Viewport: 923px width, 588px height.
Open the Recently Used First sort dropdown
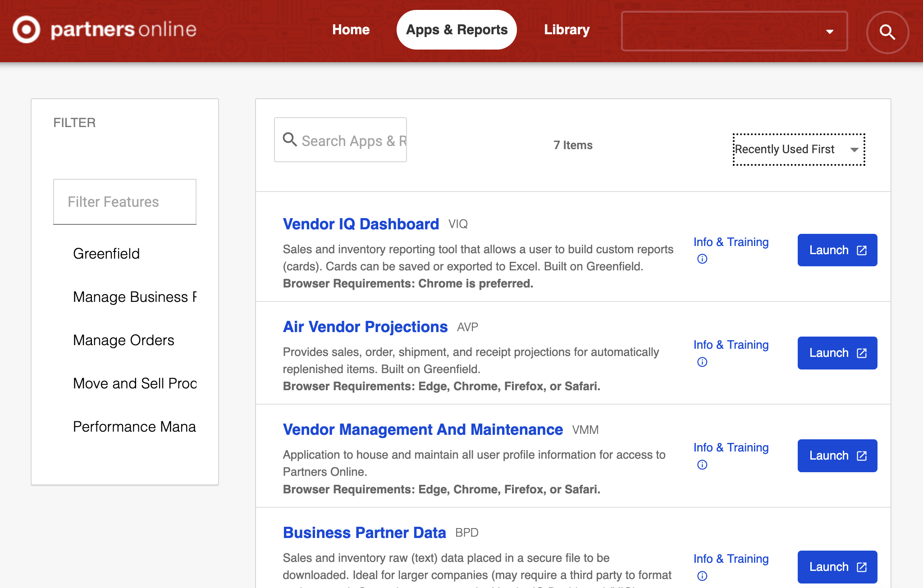[799, 149]
